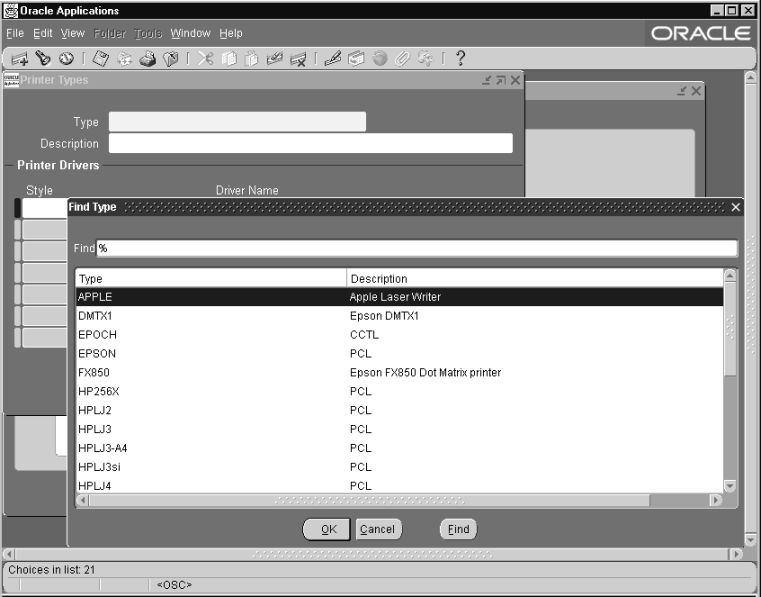Click the Type column header

(211, 279)
